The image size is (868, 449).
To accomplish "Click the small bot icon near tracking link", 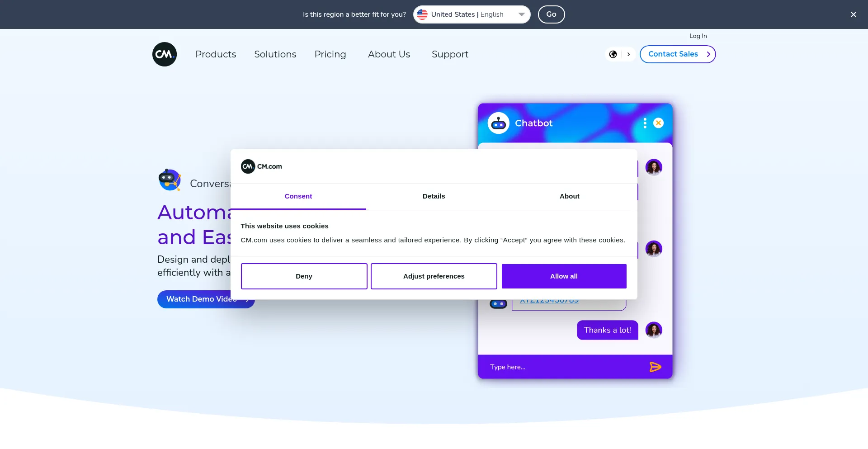I will point(498,304).
